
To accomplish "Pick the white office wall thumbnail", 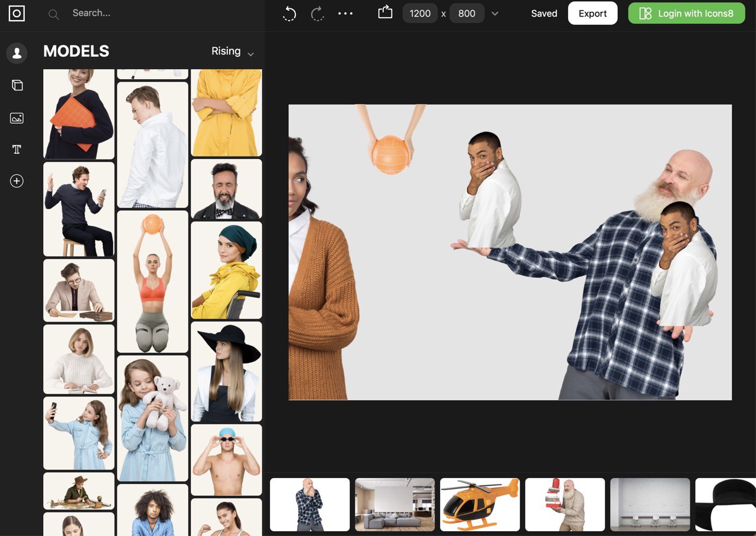I will pos(650,505).
